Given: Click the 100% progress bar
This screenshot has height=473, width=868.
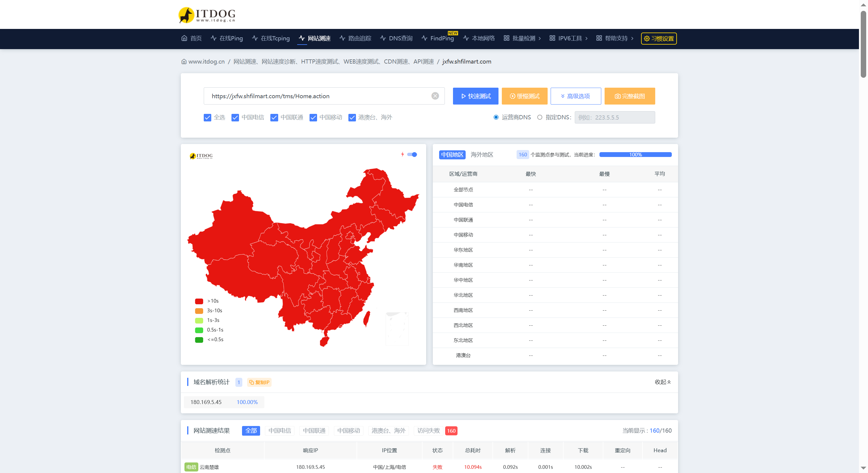Looking at the screenshot, I should (x=636, y=154).
